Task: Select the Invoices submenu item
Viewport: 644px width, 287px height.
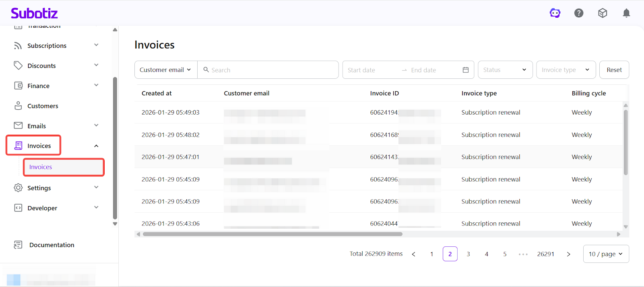Action: [x=41, y=167]
